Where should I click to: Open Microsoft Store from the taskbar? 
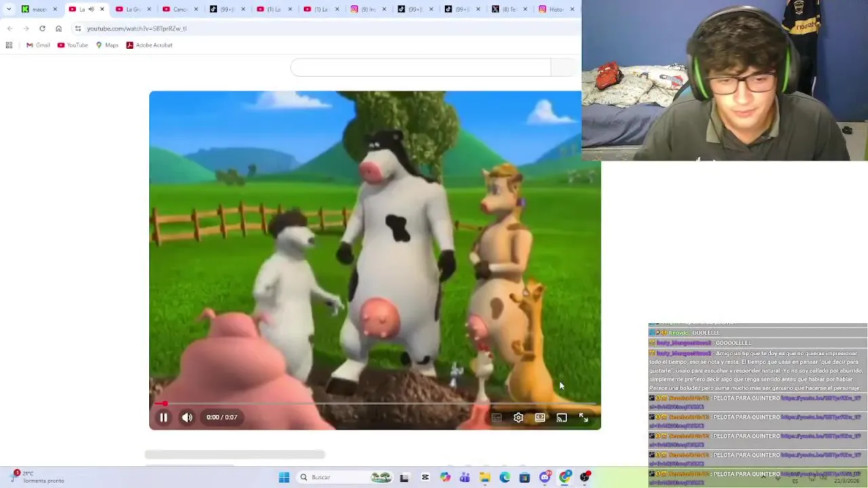tap(524, 477)
